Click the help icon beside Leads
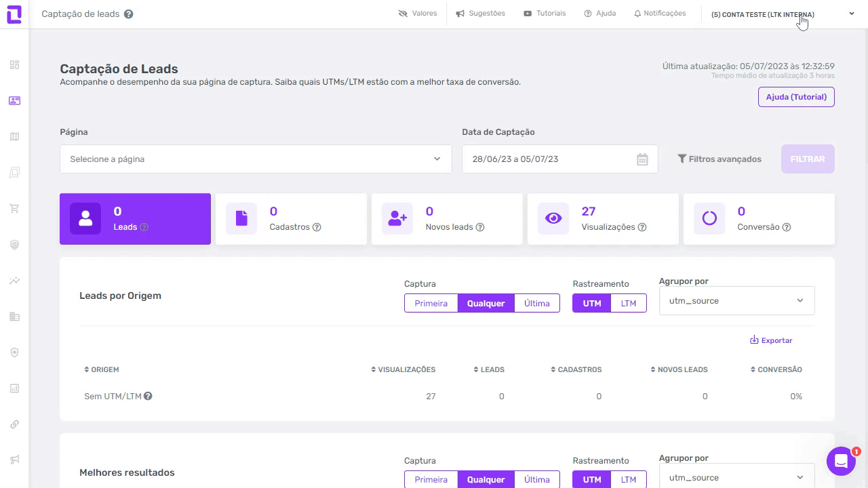868x488 pixels. pyautogui.click(x=144, y=227)
